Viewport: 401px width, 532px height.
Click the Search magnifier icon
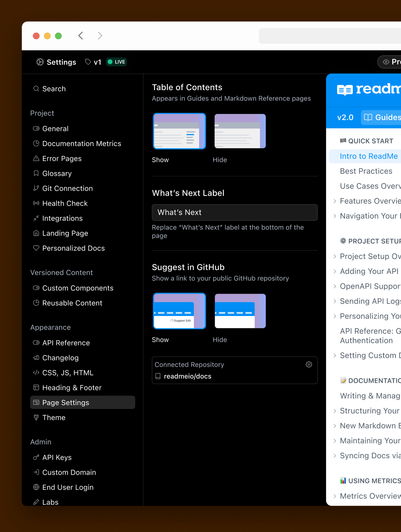(36, 88)
